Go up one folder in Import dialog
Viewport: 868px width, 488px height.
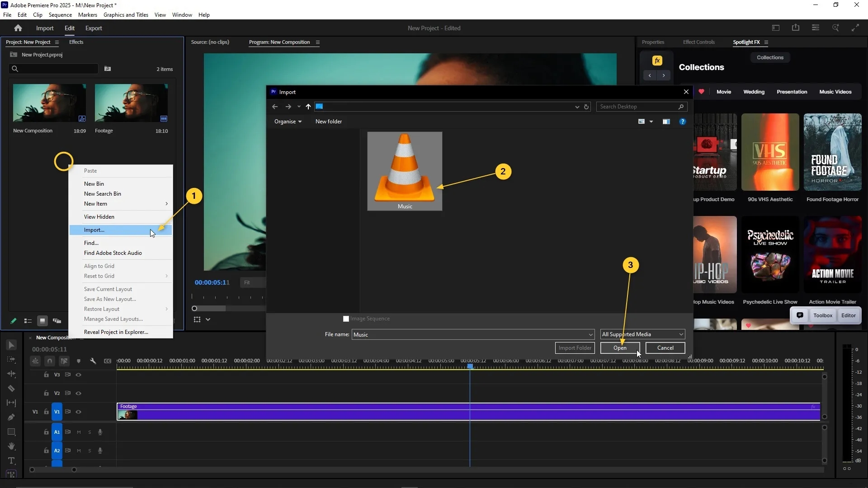pyautogui.click(x=308, y=107)
